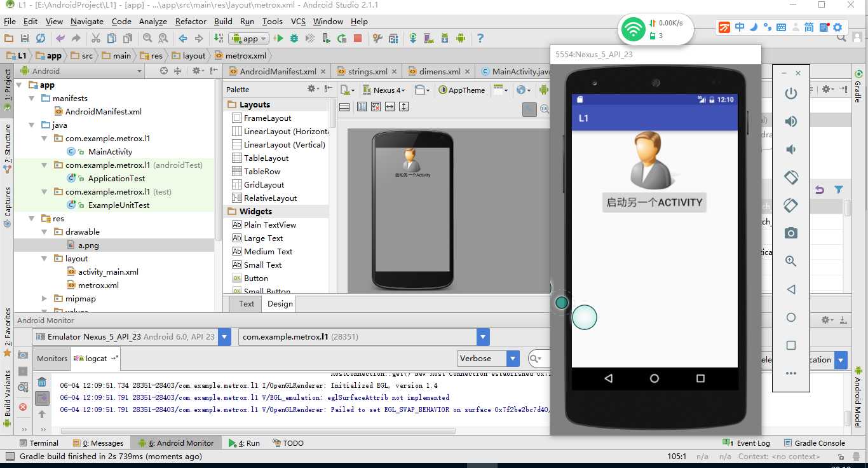Click the red Stop icon
Viewport: 868px width, 468px height.
[358, 38]
